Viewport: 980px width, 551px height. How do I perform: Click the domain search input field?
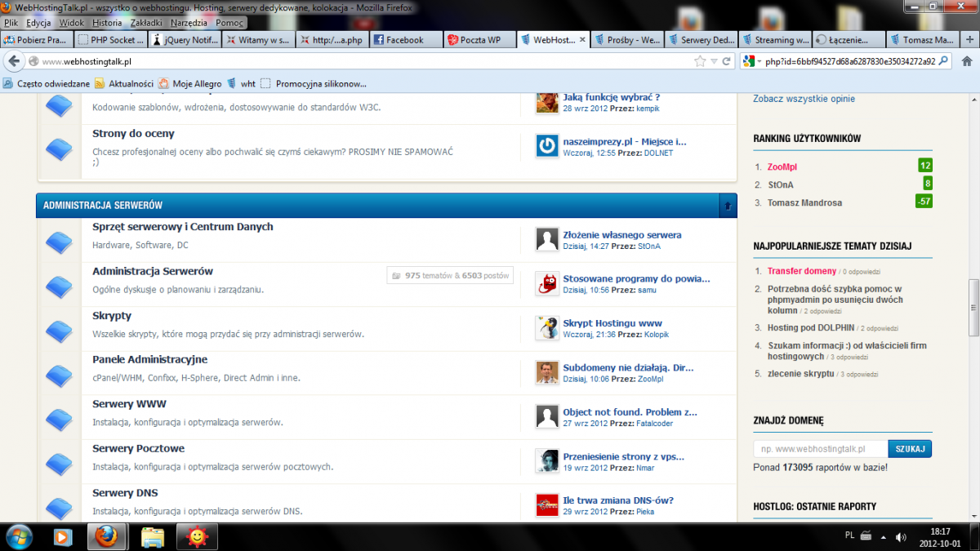tap(821, 449)
